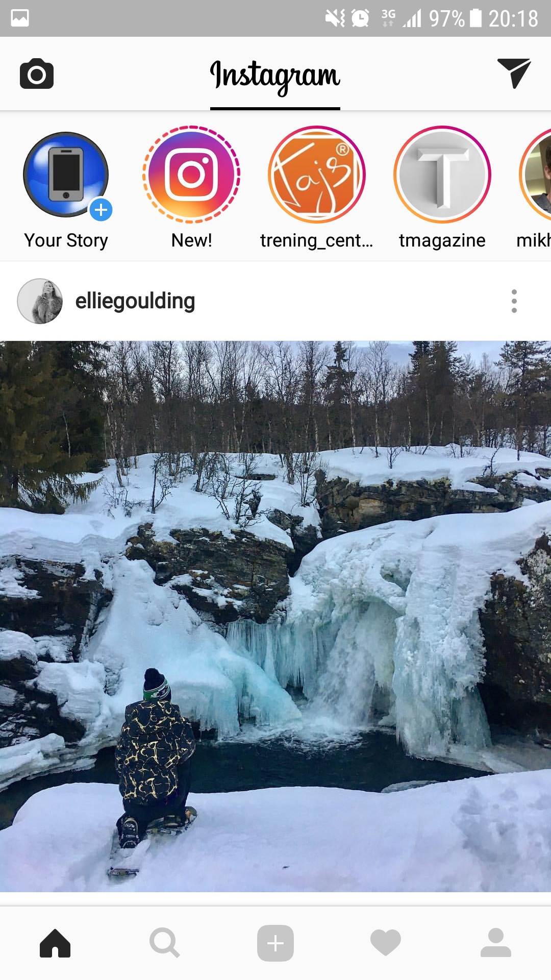The width and height of the screenshot is (551, 980).
Task: Open Direct messages paper plane icon
Action: click(514, 73)
